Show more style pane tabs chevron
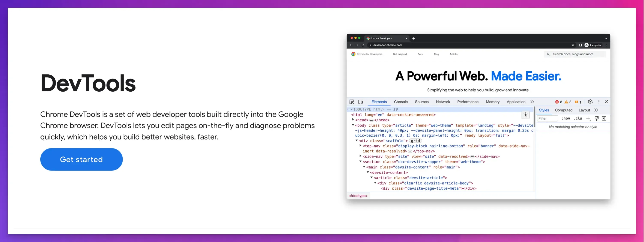This screenshot has width=644, height=242. pos(596,110)
